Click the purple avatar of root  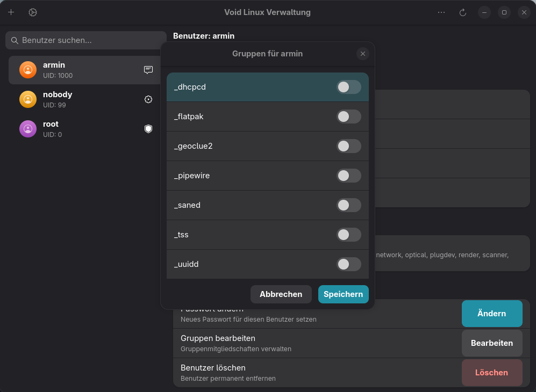[28, 129]
